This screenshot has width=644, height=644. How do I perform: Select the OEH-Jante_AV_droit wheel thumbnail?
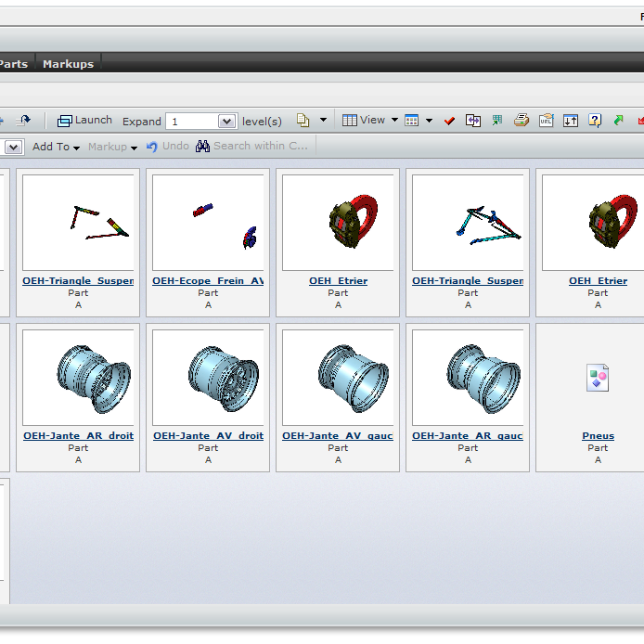click(x=208, y=378)
